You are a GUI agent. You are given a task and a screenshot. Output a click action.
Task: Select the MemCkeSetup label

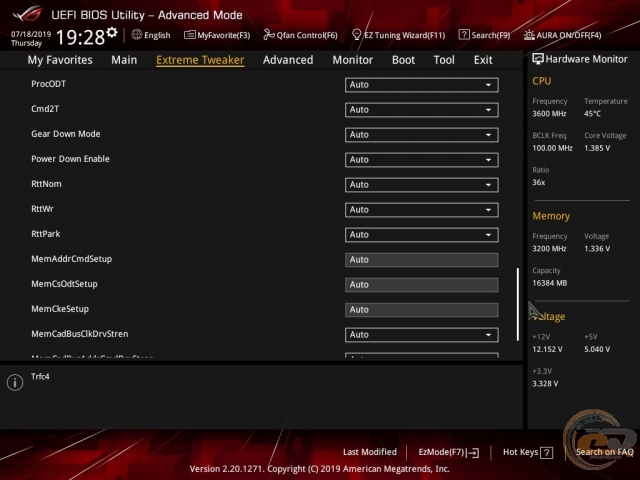[60, 309]
